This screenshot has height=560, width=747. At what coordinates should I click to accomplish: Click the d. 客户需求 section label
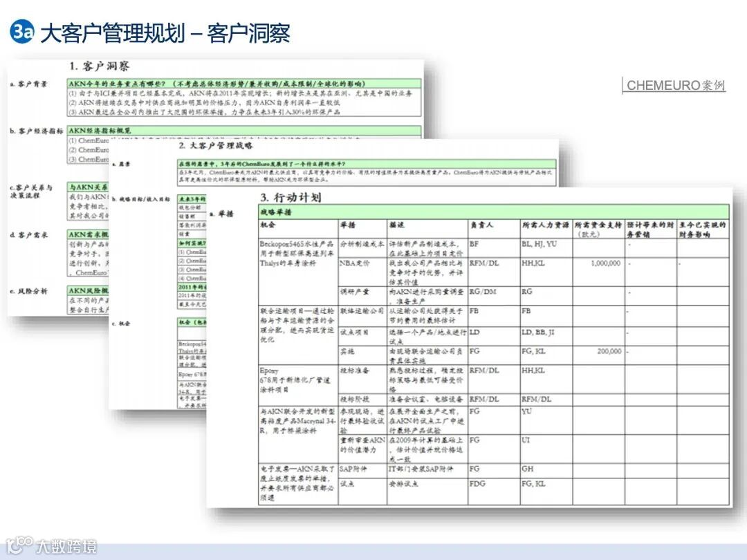tap(28, 235)
